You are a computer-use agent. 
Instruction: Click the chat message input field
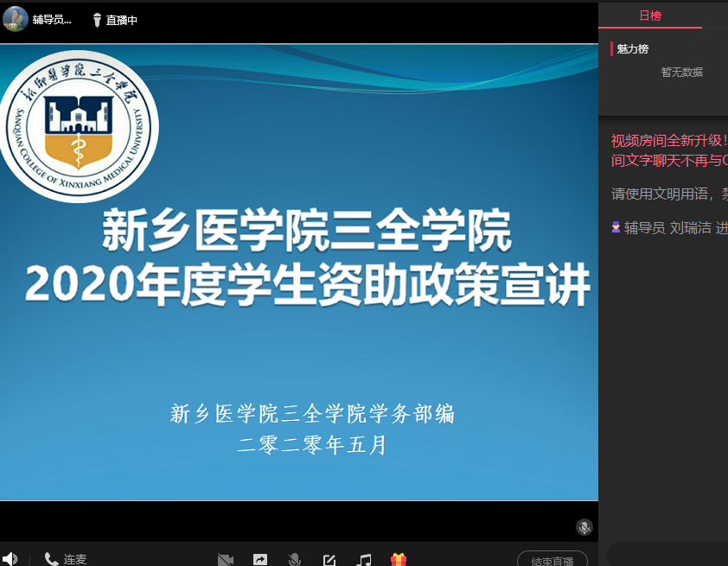pos(666,554)
